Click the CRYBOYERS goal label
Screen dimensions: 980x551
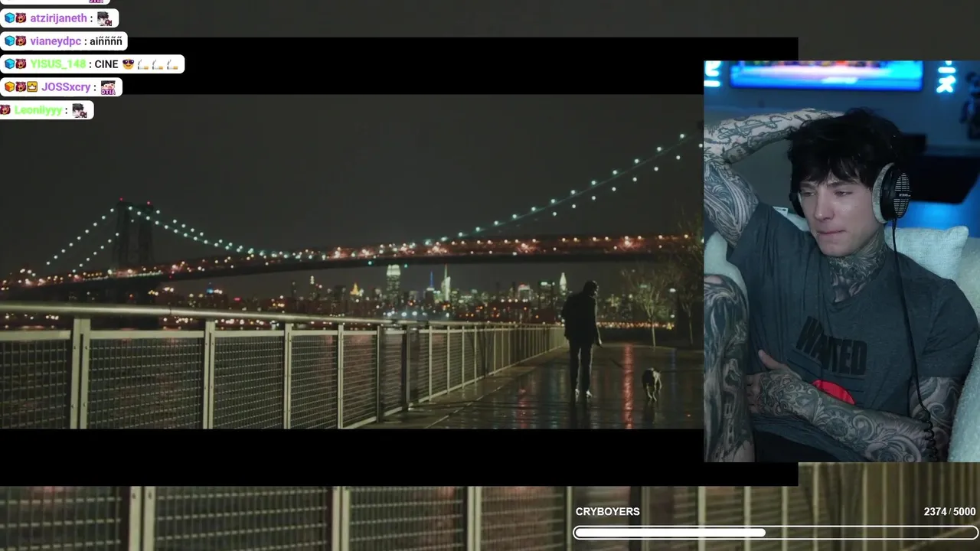tap(608, 512)
